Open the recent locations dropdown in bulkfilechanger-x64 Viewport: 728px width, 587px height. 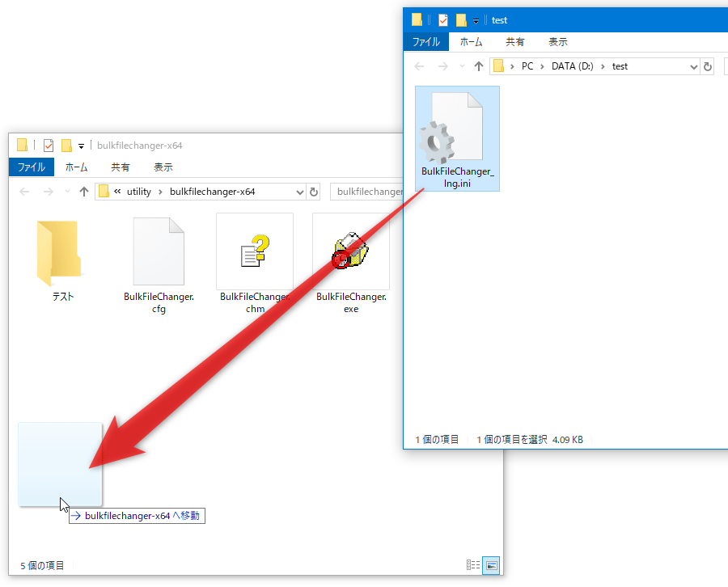click(x=67, y=192)
